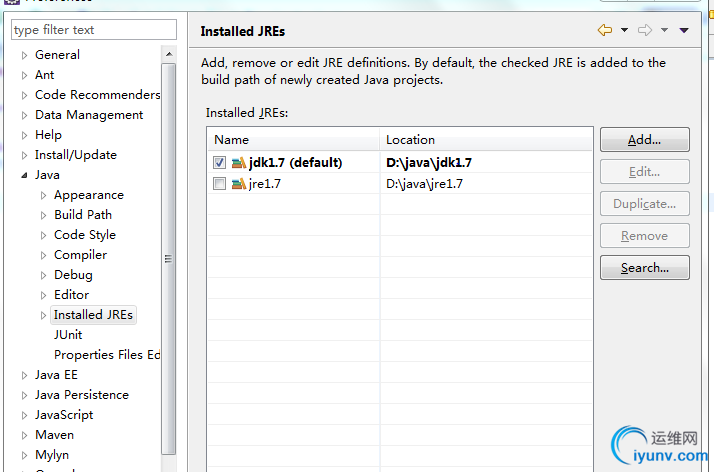
Task: Click the tree scrollbar up arrow
Action: (169, 54)
